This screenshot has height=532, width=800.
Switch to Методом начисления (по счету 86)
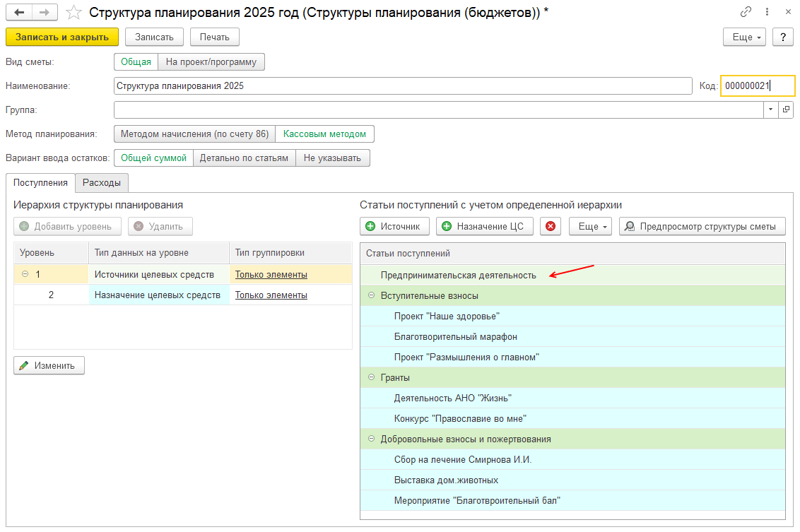[194, 134]
